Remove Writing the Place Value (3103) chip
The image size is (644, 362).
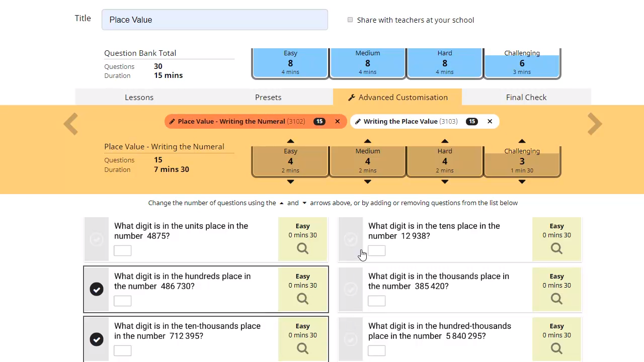tap(490, 121)
